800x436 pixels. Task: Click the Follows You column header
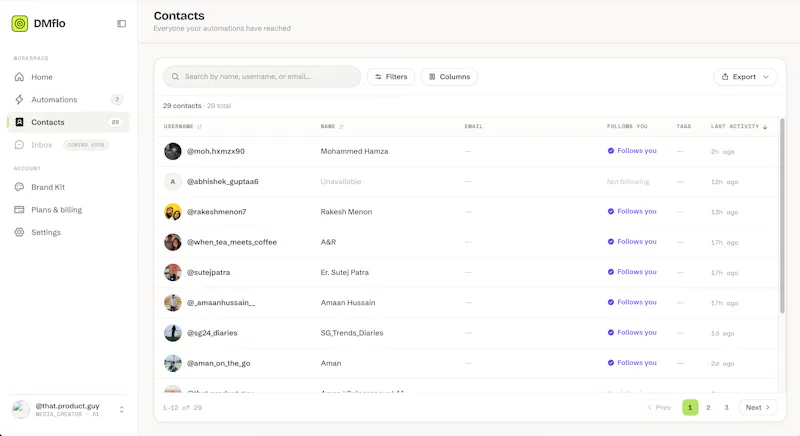(x=627, y=126)
